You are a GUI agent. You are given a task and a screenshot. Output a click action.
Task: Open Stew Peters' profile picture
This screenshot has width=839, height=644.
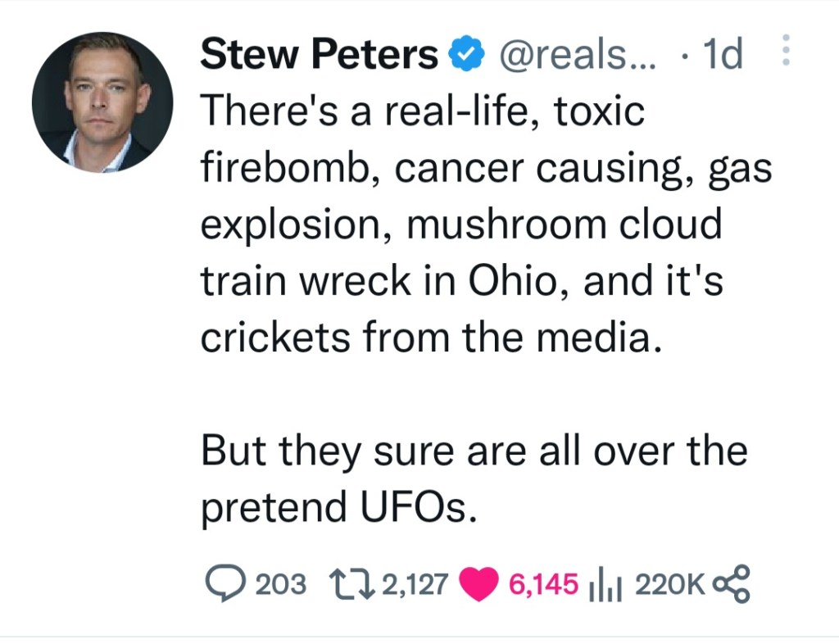pyautogui.click(x=102, y=102)
